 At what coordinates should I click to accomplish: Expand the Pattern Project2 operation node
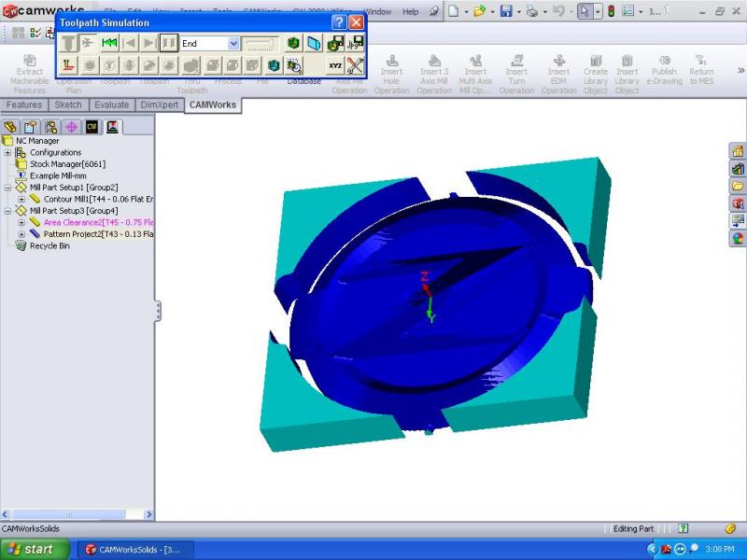click(x=21, y=234)
